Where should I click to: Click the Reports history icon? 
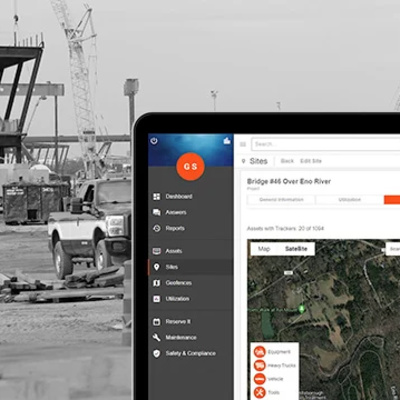point(156,228)
